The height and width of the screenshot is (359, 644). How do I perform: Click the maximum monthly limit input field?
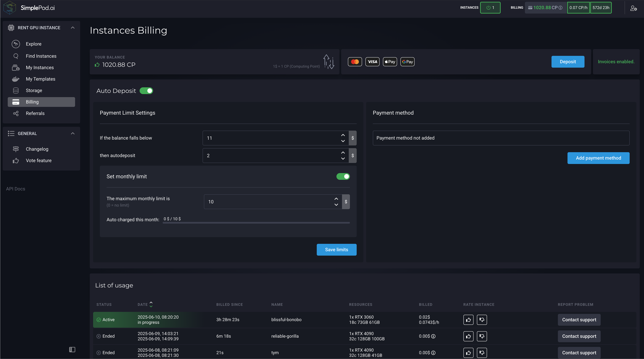point(268,202)
